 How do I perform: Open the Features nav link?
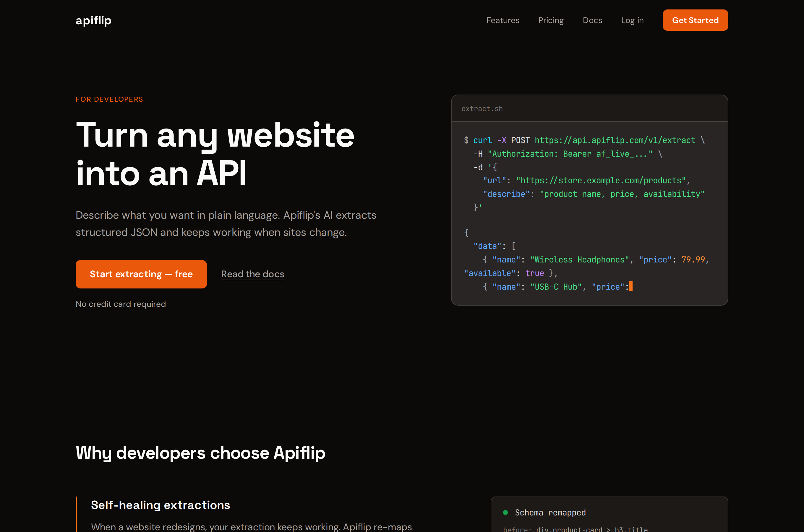[x=503, y=20]
